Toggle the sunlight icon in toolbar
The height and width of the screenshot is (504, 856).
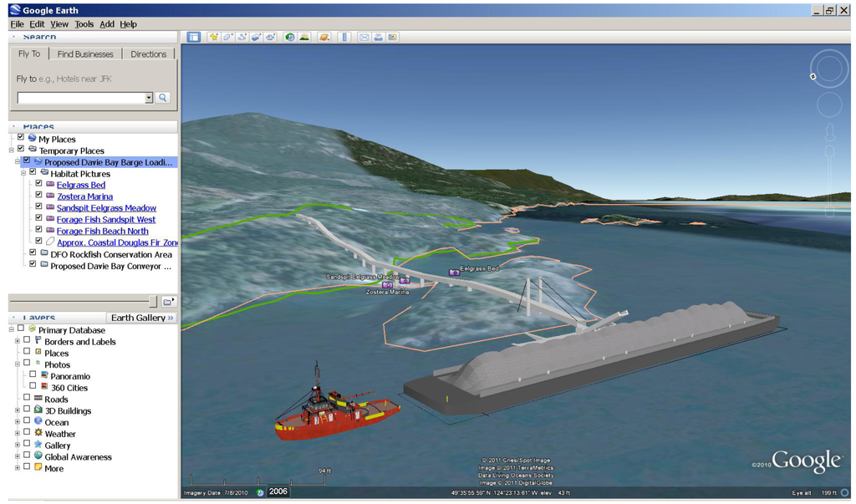[304, 37]
